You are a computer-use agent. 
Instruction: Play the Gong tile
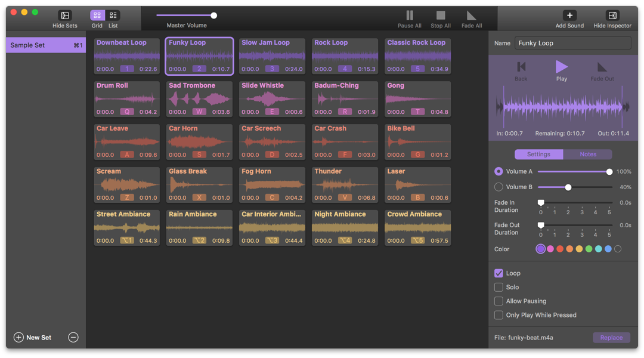coord(417,99)
